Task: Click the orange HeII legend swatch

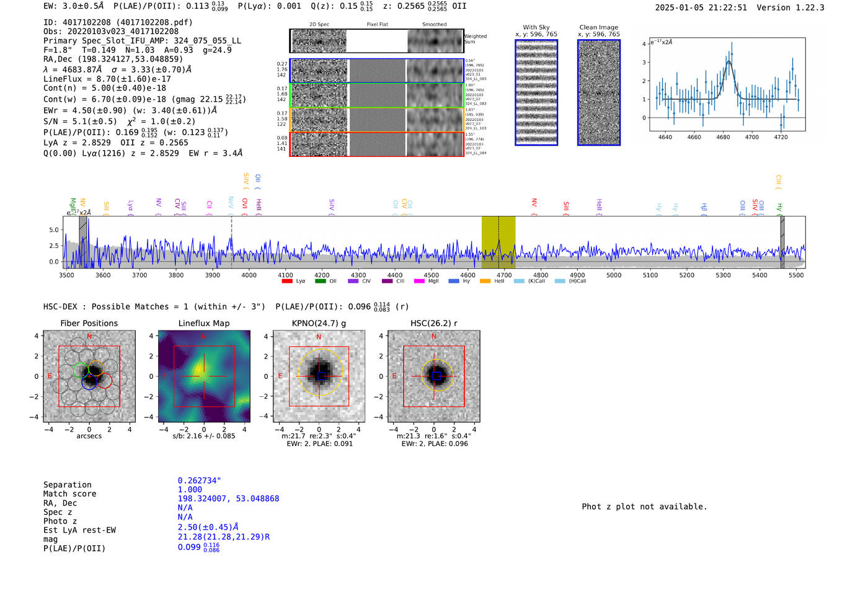Action: click(x=485, y=282)
